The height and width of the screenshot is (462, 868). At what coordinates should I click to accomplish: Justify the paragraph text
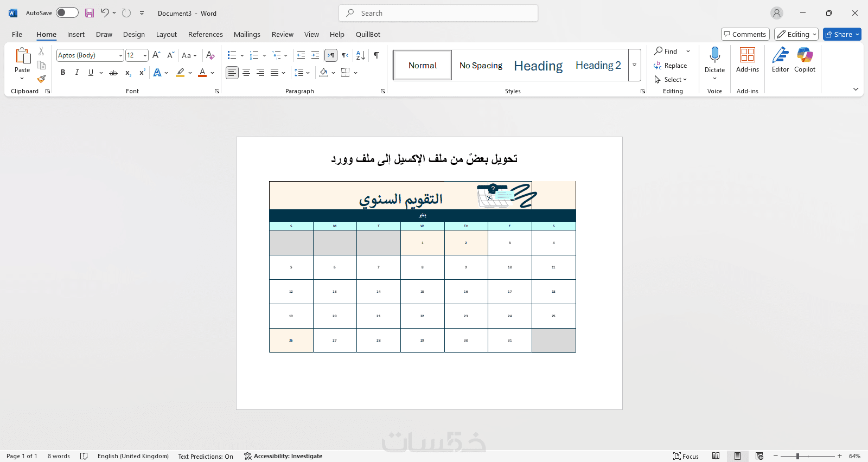click(x=275, y=73)
